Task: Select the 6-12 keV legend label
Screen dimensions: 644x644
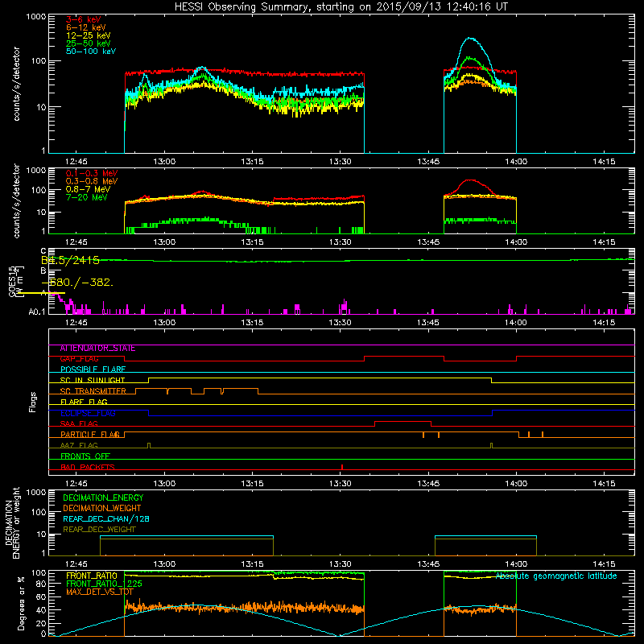Action: (x=86, y=27)
